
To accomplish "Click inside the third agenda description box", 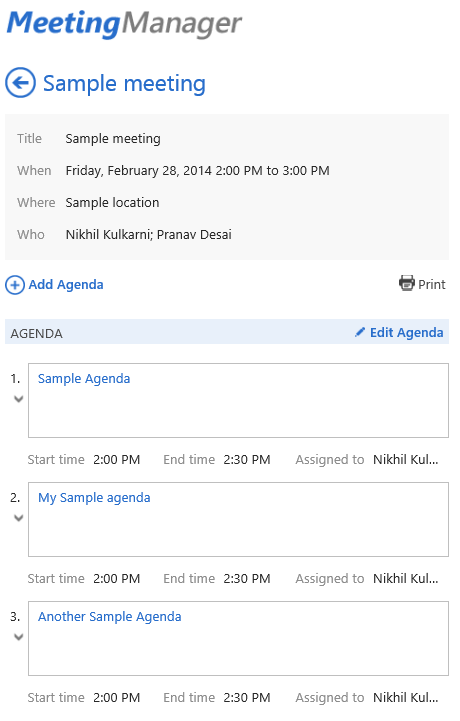I will pyautogui.click(x=238, y=639).
